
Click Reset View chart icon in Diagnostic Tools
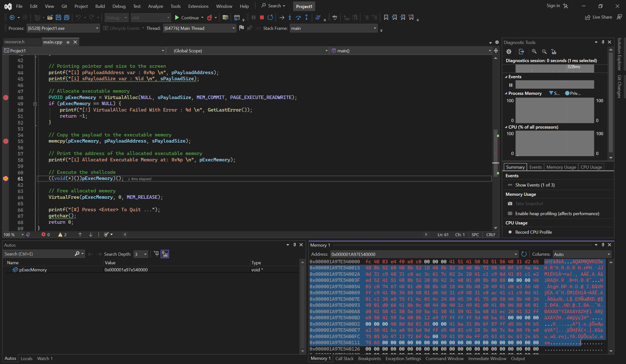pos(554,52)
